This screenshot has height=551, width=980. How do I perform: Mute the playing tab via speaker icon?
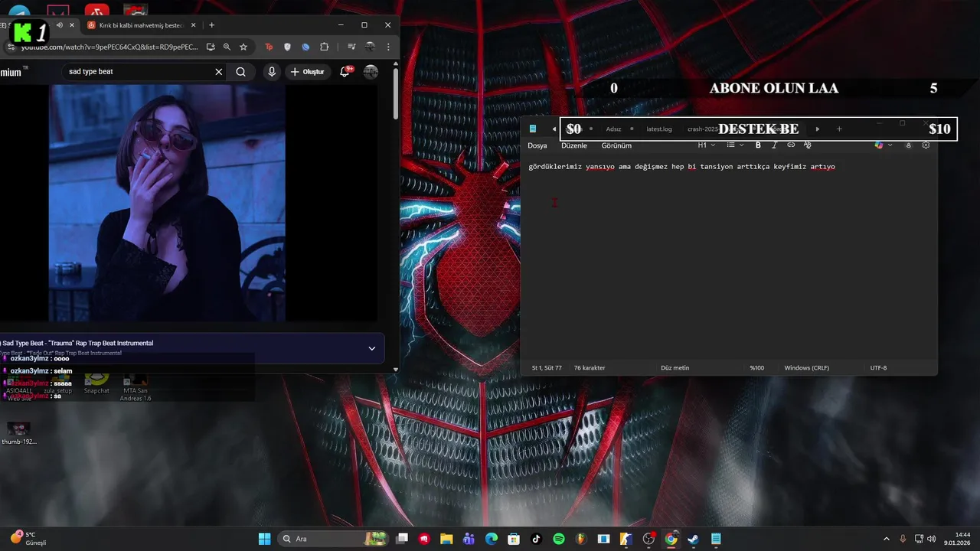[60, 25]
